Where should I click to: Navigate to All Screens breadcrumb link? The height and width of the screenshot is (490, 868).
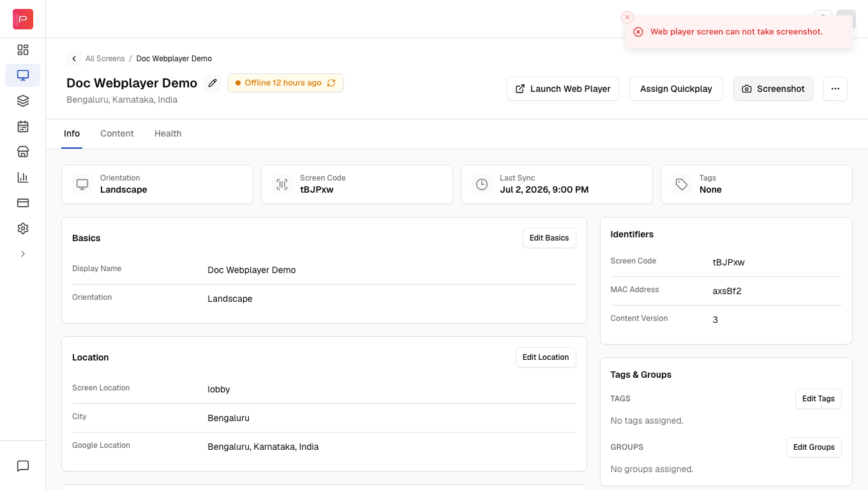tap(105, 59)
